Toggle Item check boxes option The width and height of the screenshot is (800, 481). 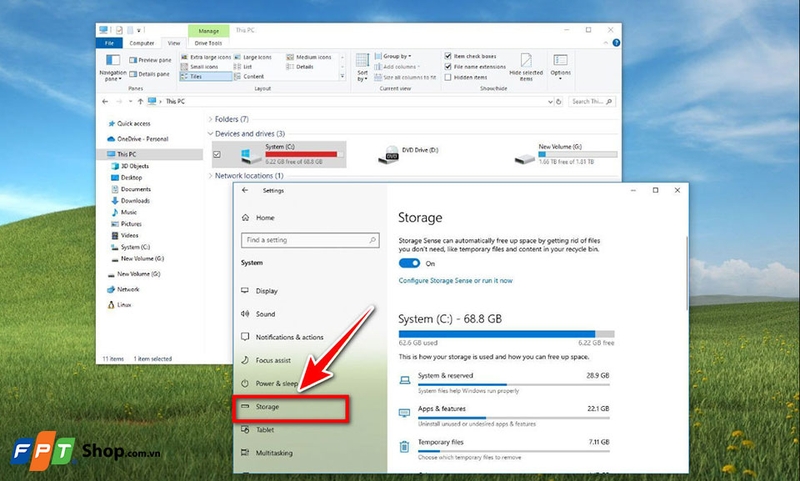pos(448,56)
